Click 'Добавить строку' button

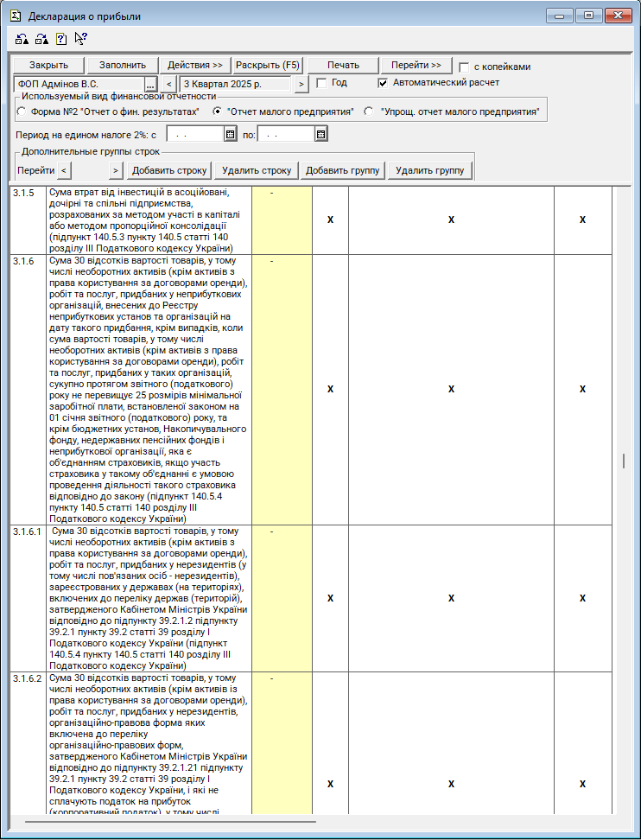click(x=170, y=170)
